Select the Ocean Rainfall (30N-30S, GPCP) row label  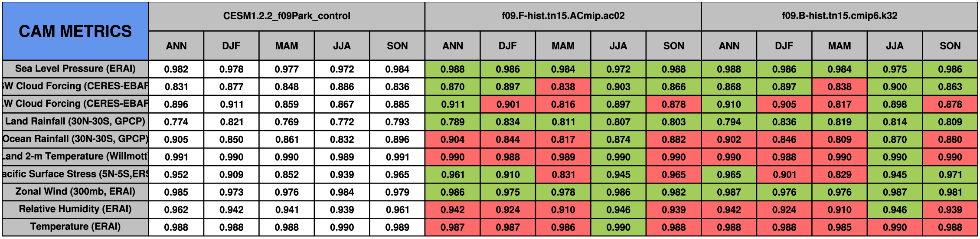75,139
